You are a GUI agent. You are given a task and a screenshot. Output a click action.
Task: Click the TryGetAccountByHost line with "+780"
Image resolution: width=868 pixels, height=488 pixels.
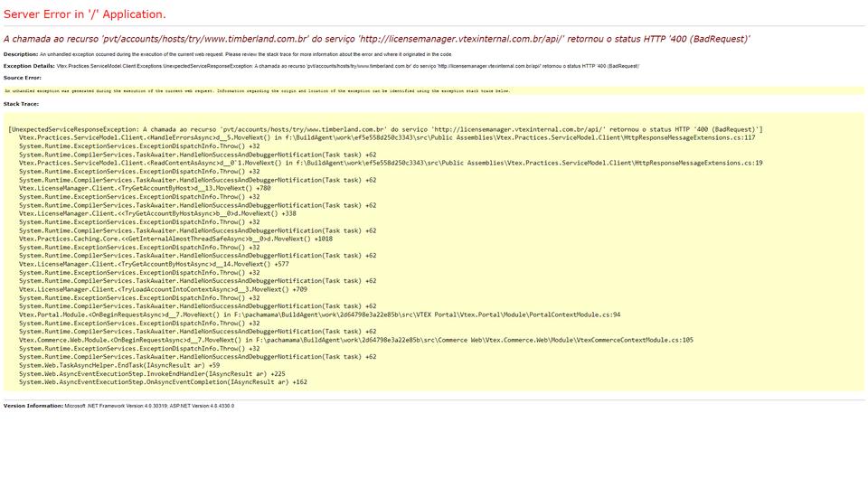(x=145, y=188)
